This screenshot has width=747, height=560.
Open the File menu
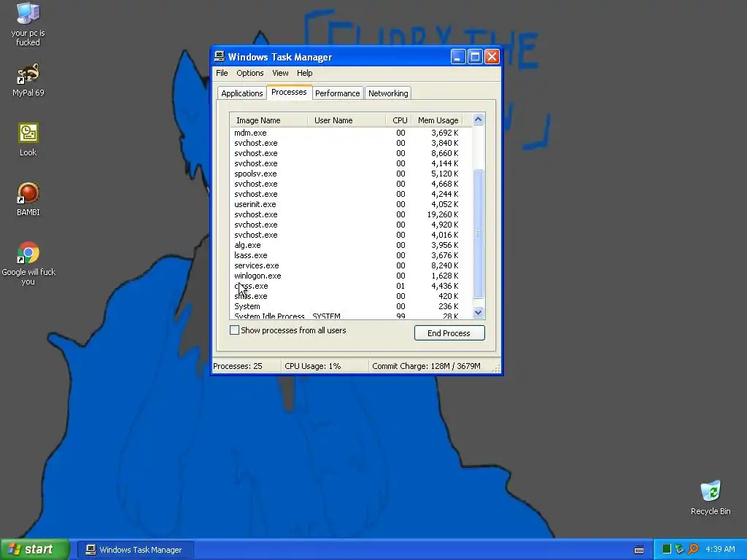pos(222,73)
